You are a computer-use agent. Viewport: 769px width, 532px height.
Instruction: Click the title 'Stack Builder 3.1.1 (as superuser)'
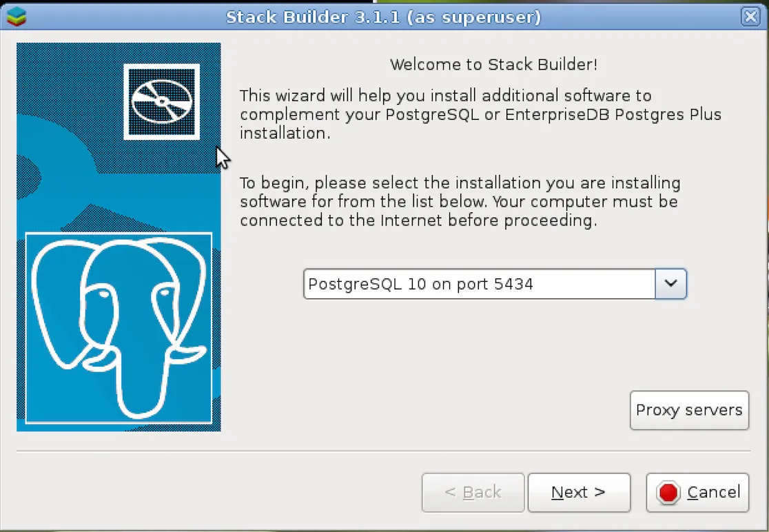[x=383, y=17]
